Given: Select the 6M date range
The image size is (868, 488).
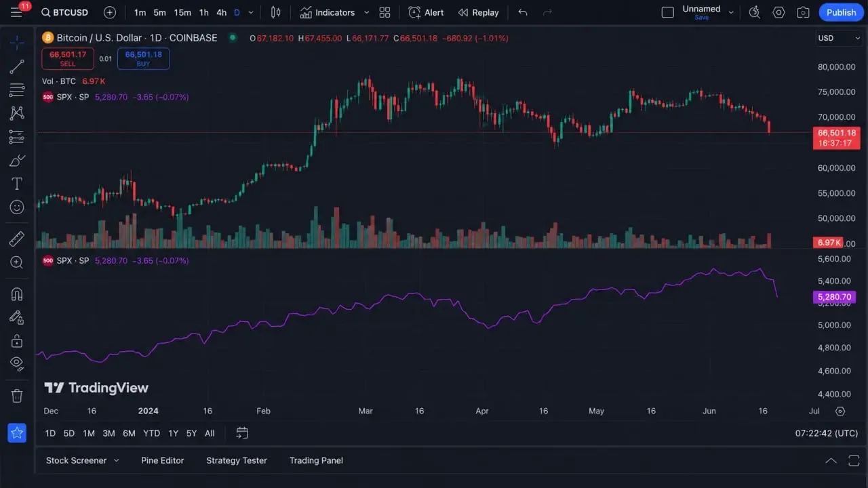Looking at the screenshot, I should coord(129,433).
